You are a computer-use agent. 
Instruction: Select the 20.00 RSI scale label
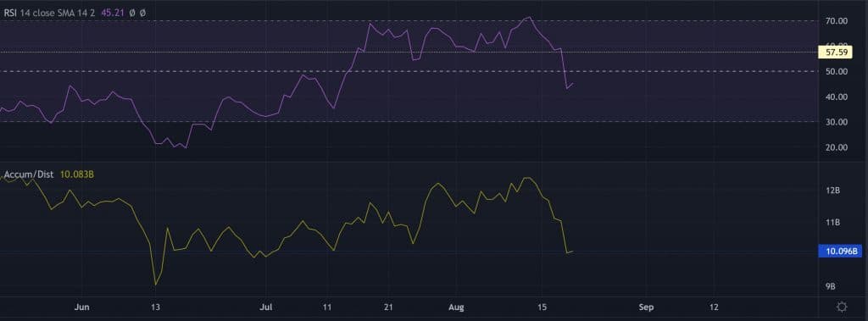837,147
